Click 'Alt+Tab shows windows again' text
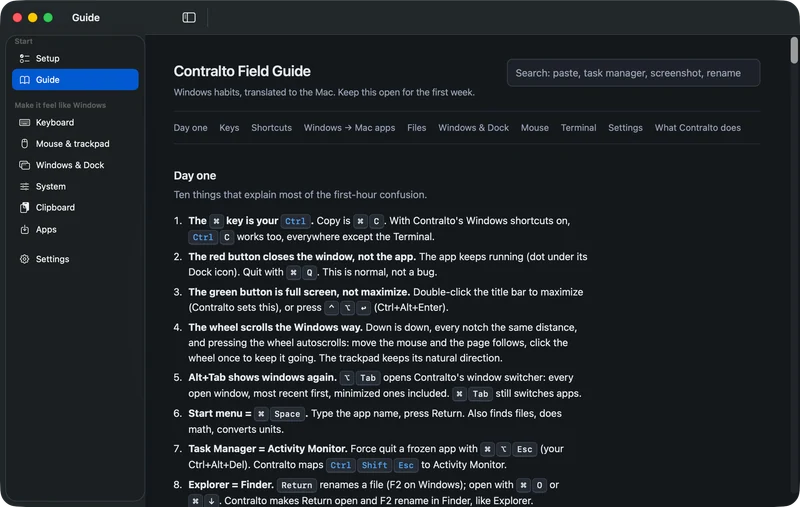This screenshot has width=800, height=507. (262, 377)
